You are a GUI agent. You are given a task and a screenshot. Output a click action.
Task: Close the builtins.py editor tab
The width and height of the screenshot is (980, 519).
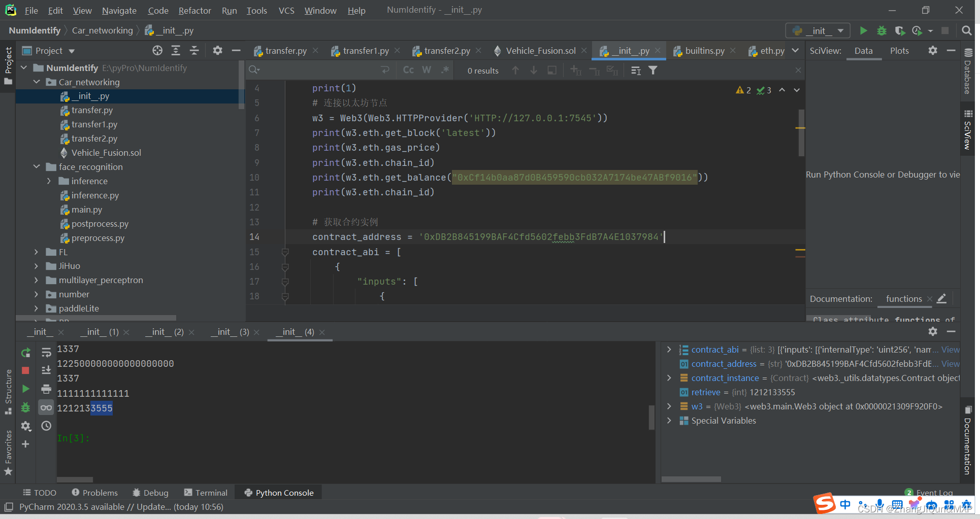tap(733, 50)
